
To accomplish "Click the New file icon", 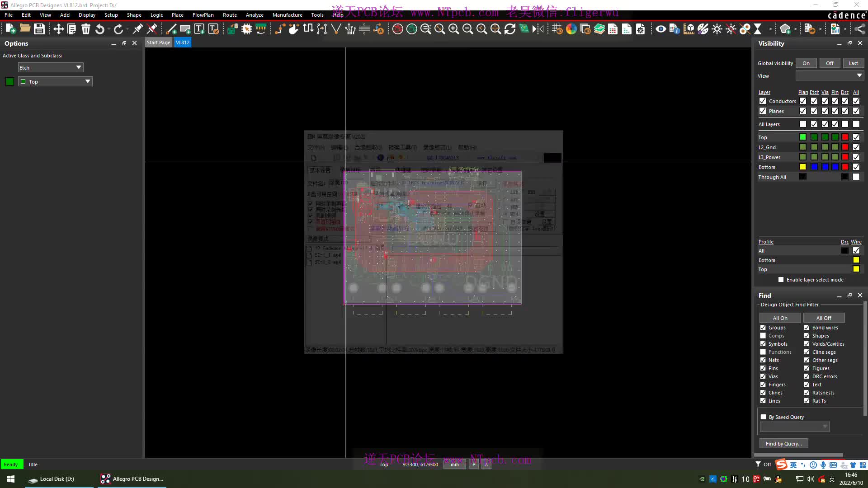I will click(11, 29).
